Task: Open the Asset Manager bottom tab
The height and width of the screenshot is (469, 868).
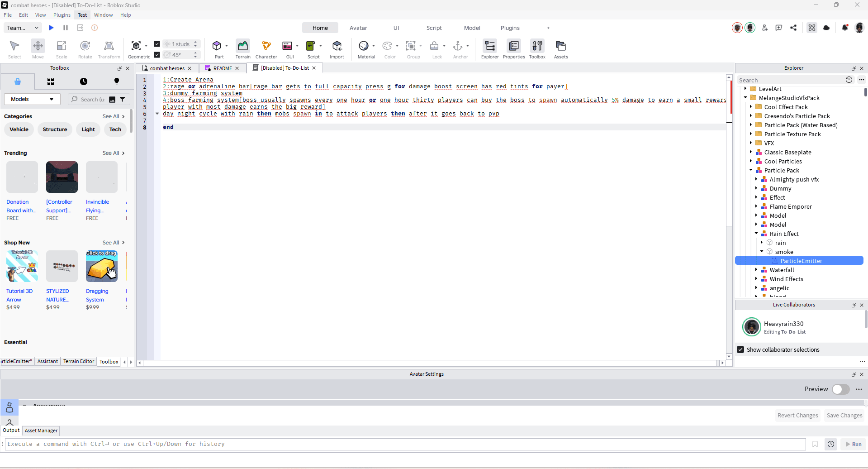Action: click(41, 431)
